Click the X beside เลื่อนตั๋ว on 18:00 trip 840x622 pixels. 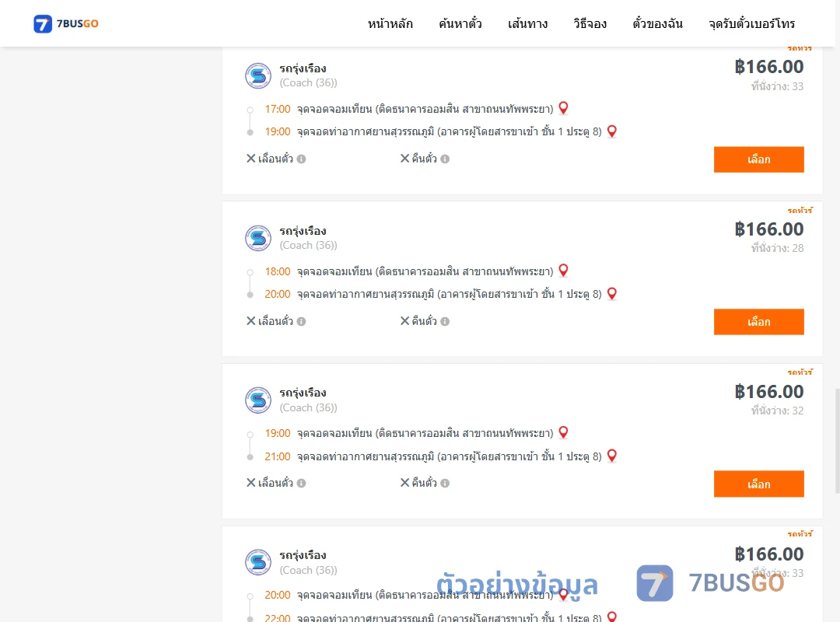pos(250,321)
